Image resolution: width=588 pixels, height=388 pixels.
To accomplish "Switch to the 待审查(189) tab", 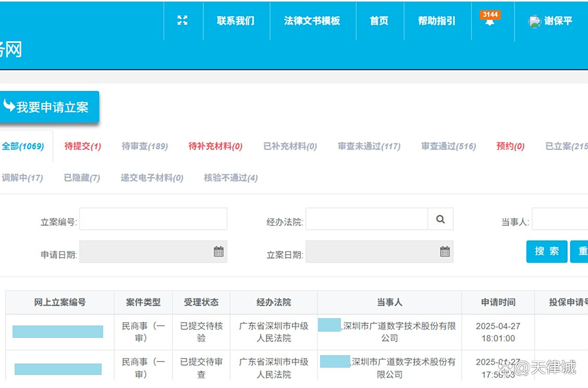I will (x=144, y=147).
